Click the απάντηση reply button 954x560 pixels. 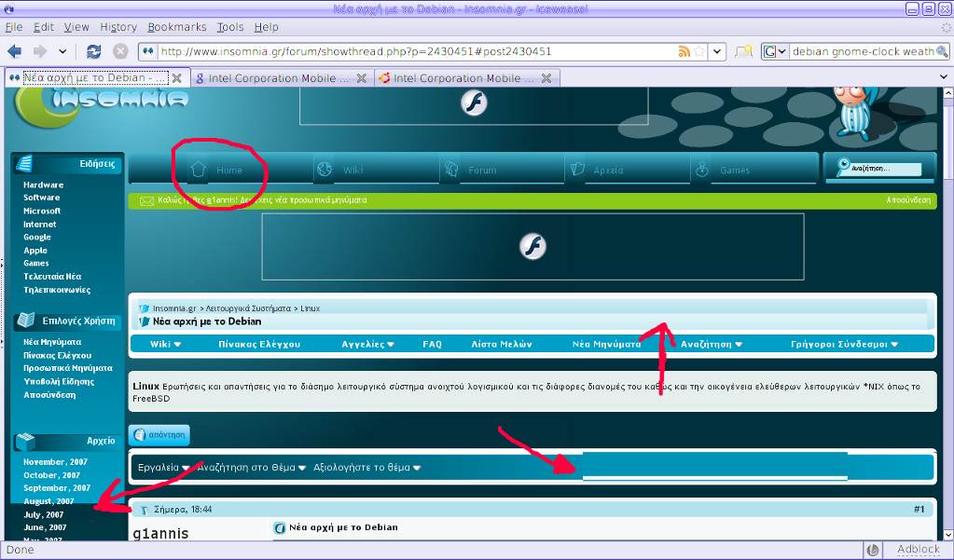point(159,435)
